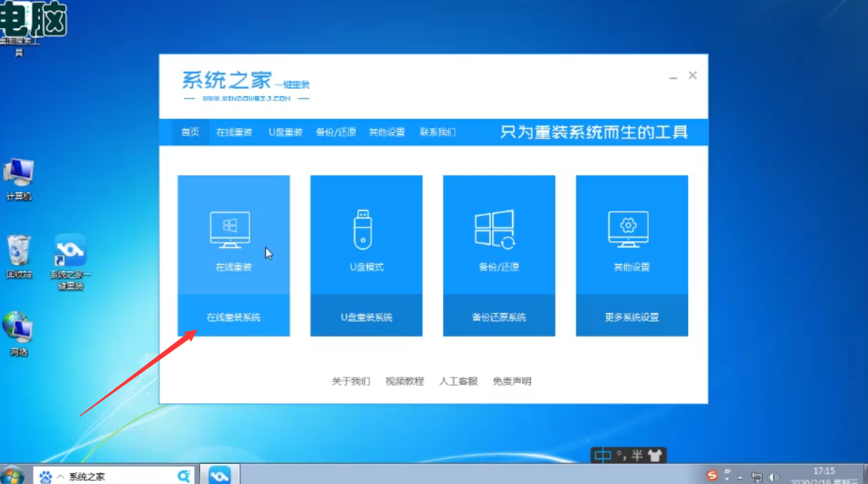Close the 系统之家 window
The width and height of the screenshot is (868, 484).
[693, 75]
